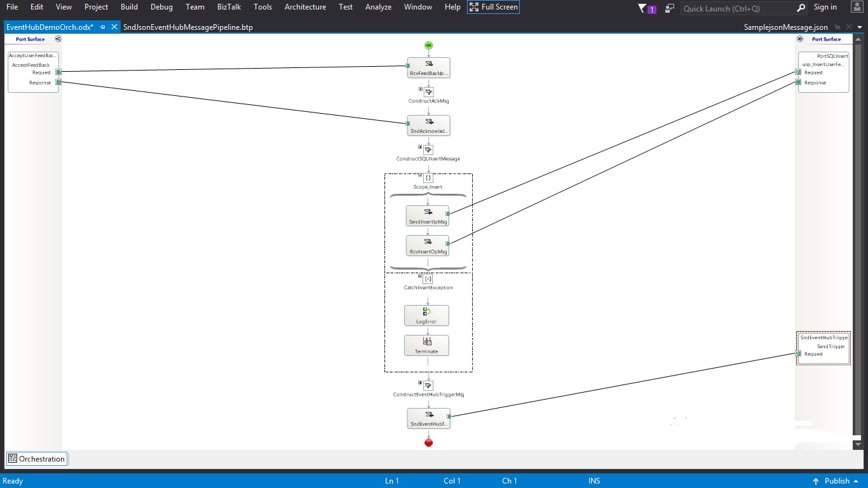Open the Team menu
Image resolution: width=868 pixels, height=488 pixels.
coord(195,7)
